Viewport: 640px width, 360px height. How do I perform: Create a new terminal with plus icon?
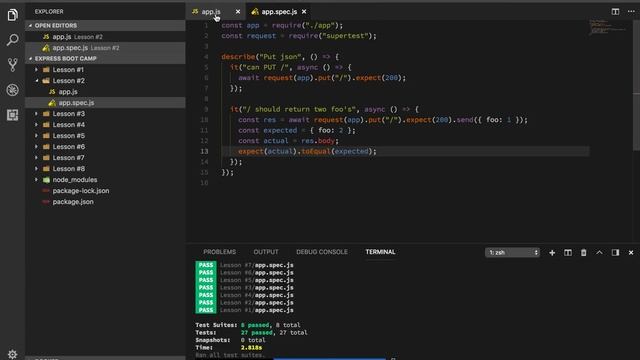click(552, 253)
